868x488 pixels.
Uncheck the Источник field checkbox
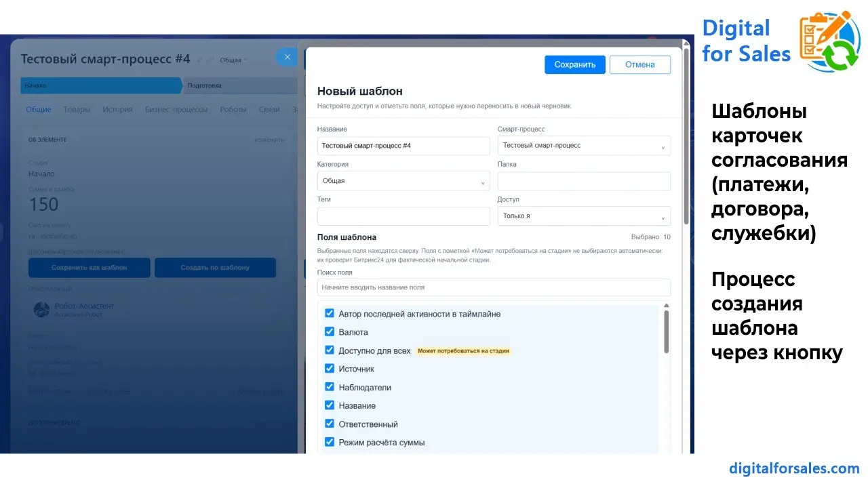click(x=330, y=369)
